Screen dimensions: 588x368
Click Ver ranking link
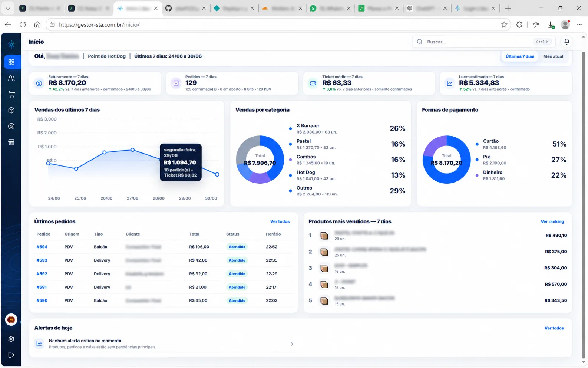pos(552,221)
